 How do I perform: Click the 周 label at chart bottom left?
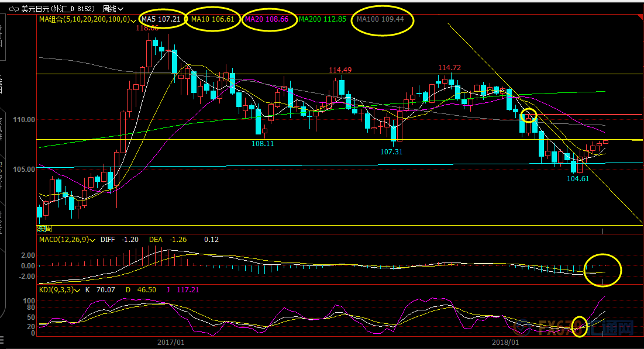click(49, 229)
